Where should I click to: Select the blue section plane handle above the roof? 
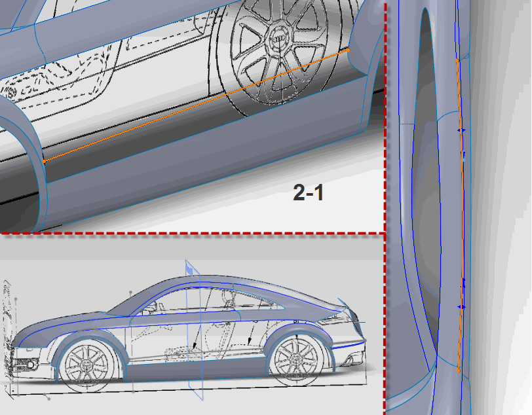point(190,267)
